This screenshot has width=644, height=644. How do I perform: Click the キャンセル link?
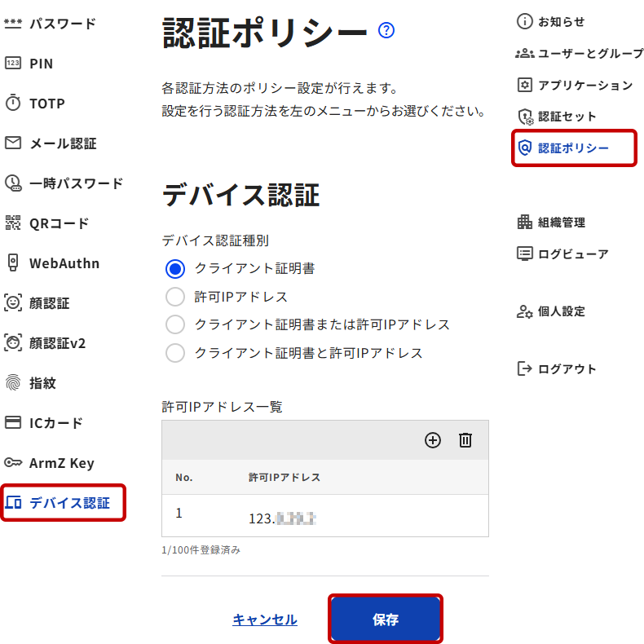point(265,620)
